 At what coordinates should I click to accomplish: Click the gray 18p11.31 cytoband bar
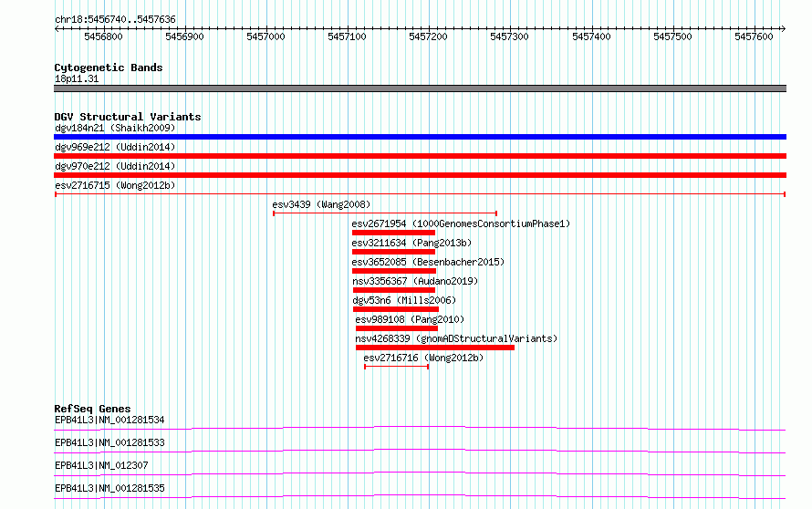coord(420,88)
